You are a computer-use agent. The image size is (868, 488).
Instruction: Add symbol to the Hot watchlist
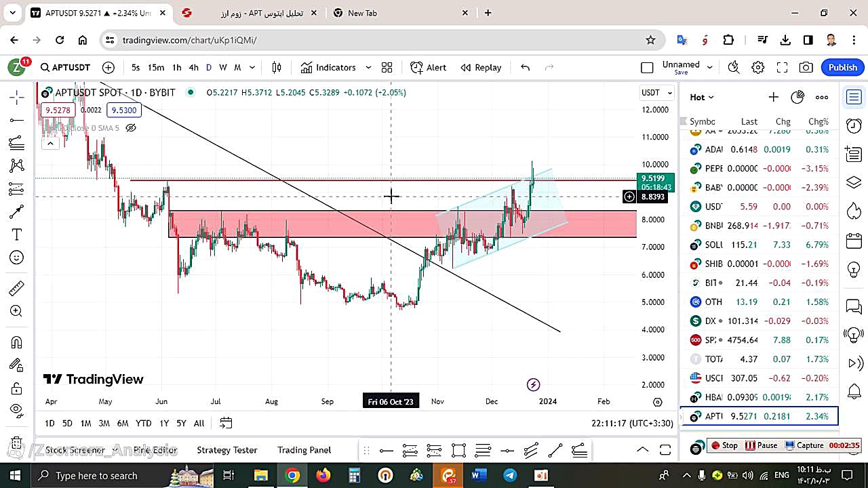tap(773, 97)
